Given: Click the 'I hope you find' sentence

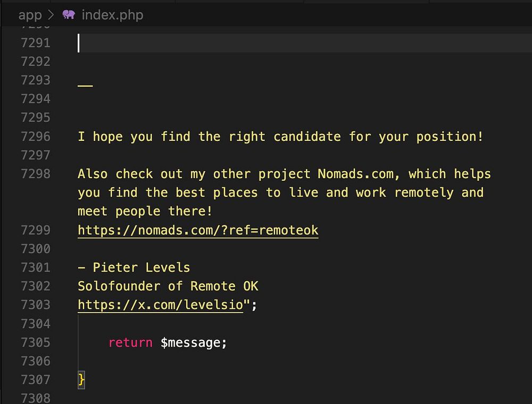Looking at the screenshot, I should (280, 136).
